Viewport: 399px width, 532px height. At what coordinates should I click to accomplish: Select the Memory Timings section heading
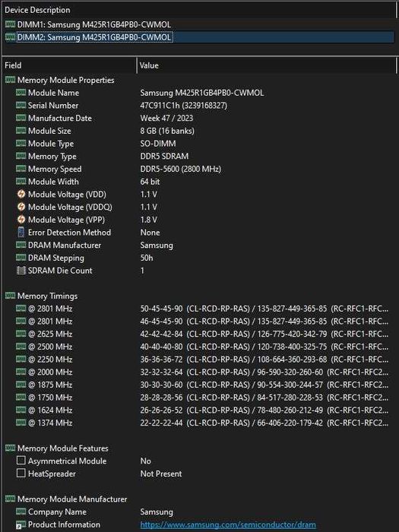point(47,296)
